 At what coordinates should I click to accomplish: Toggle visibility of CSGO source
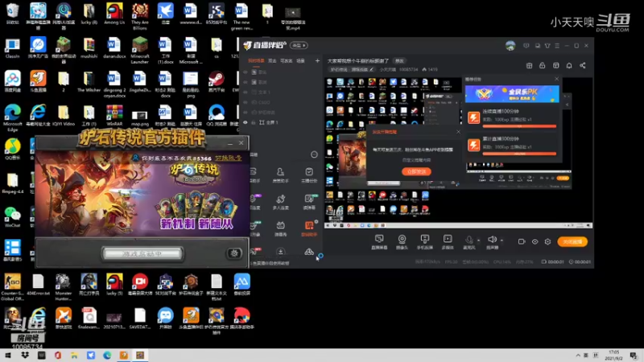pyautogui.click(x=246, y=102)
